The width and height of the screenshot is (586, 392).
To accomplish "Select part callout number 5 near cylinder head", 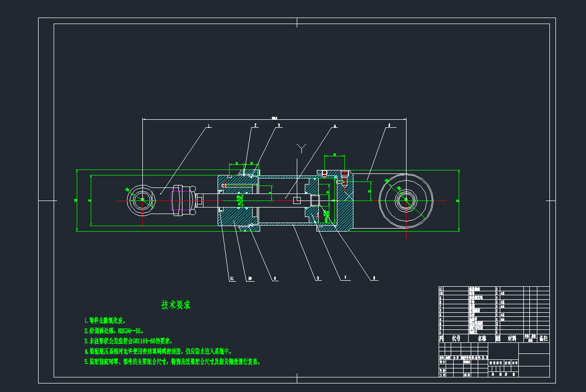I will [x=389, y=126].
